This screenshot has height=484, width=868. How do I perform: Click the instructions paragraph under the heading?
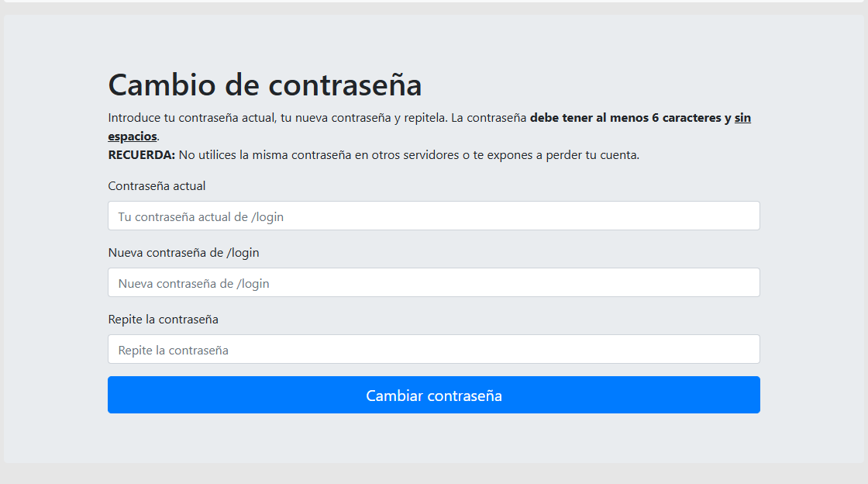(x=310, y=118)
